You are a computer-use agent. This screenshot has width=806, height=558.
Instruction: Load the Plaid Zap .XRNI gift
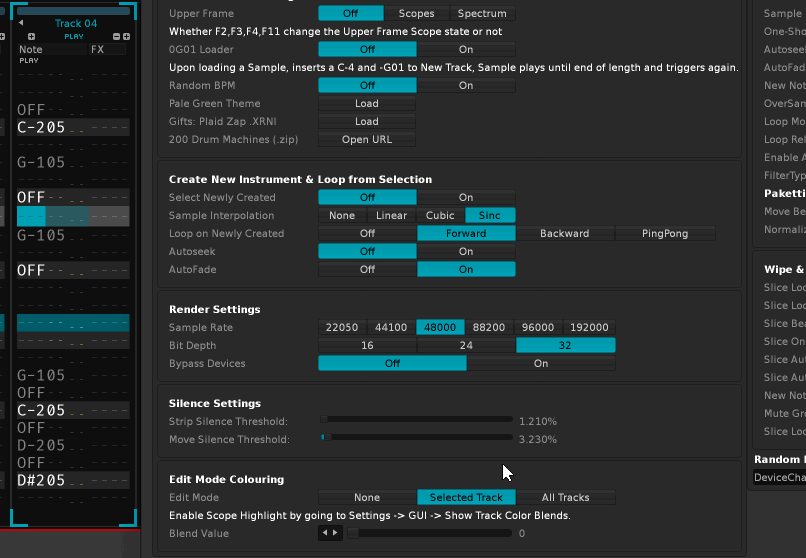click(x=367, y=121)
